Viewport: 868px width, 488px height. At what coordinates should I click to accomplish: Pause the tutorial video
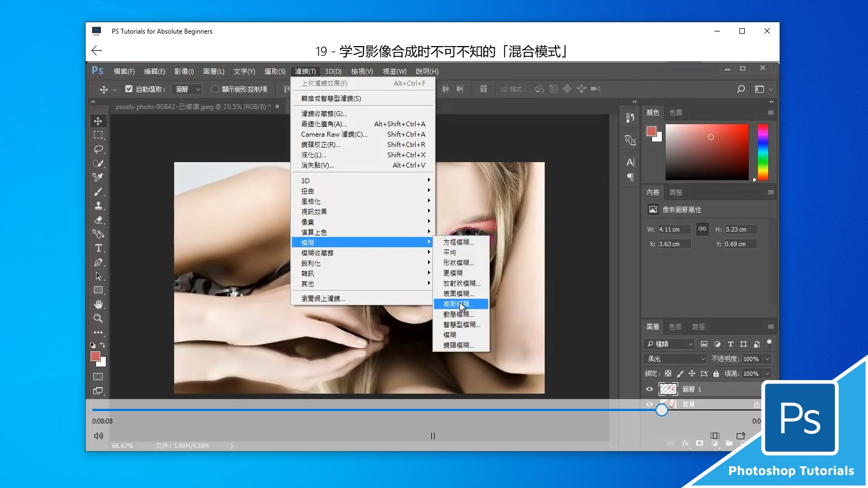[x=433, y=436]
